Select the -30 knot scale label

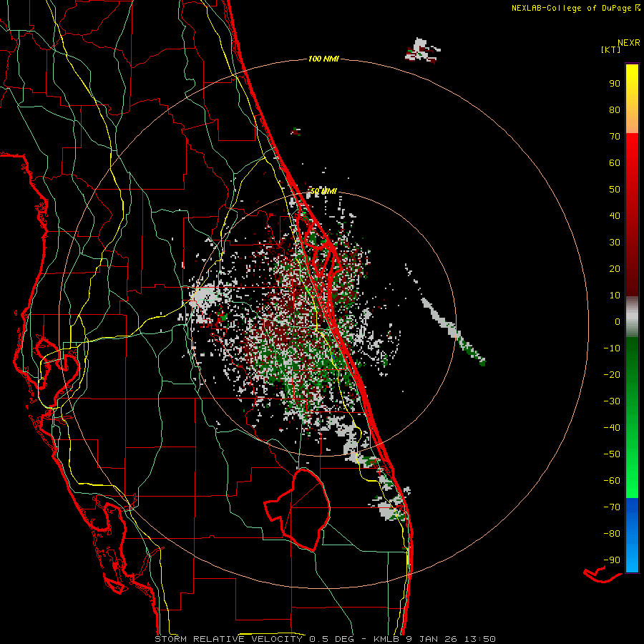tap(612, 401)
